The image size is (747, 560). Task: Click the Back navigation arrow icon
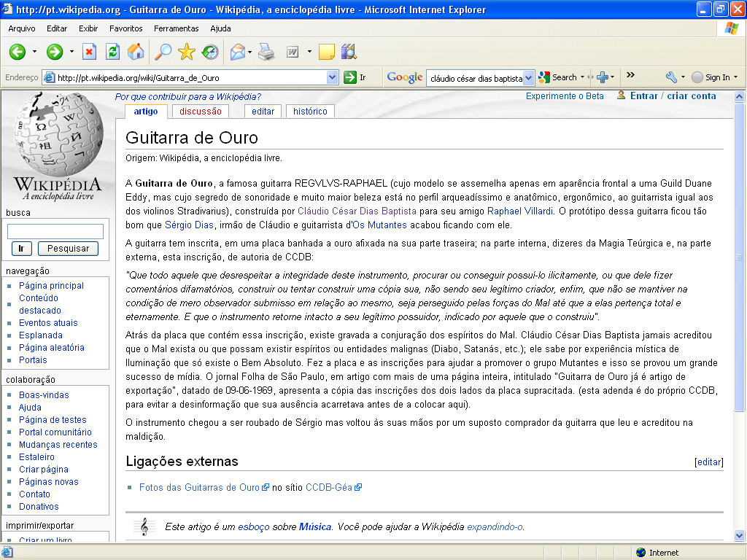(18, 52)
